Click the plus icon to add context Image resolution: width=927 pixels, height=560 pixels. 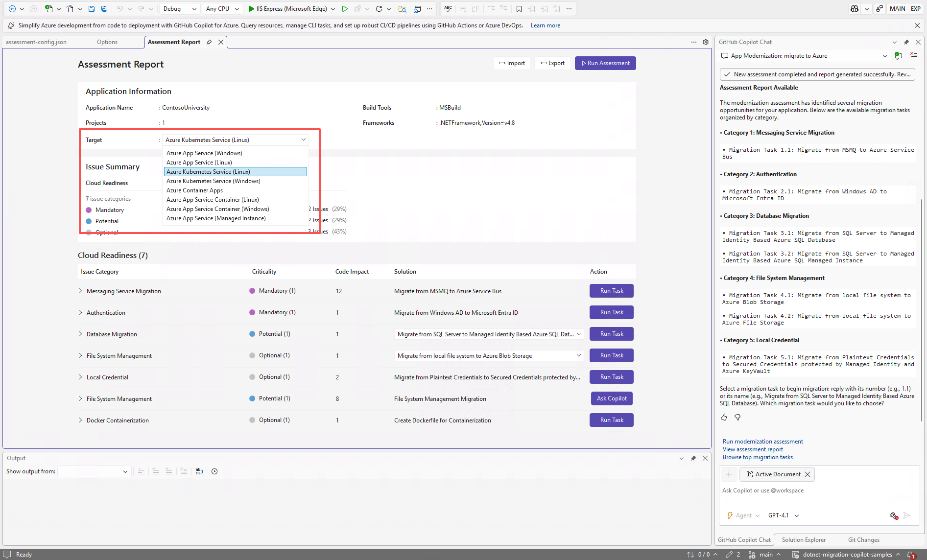(729, 474)
